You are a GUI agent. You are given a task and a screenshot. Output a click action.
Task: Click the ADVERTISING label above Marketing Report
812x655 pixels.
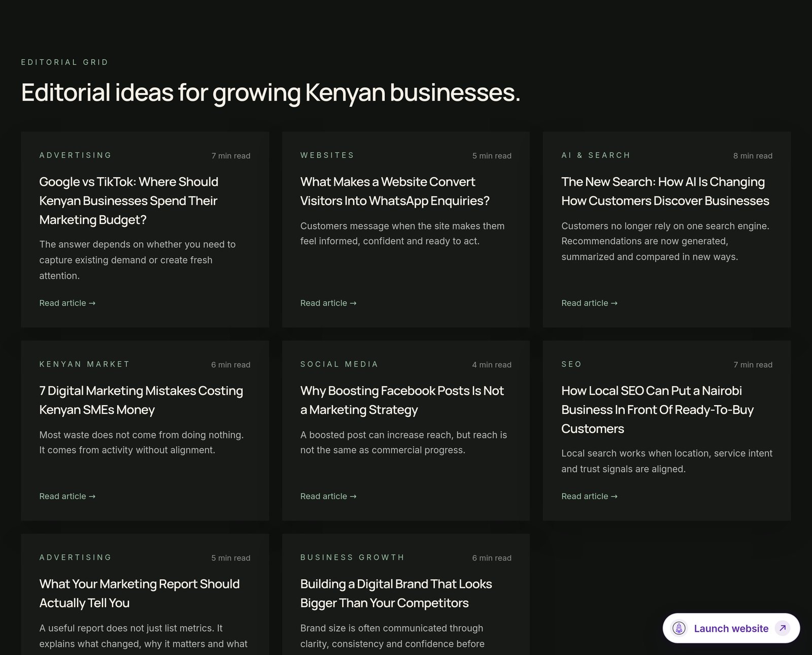click(x=76, y=558)
